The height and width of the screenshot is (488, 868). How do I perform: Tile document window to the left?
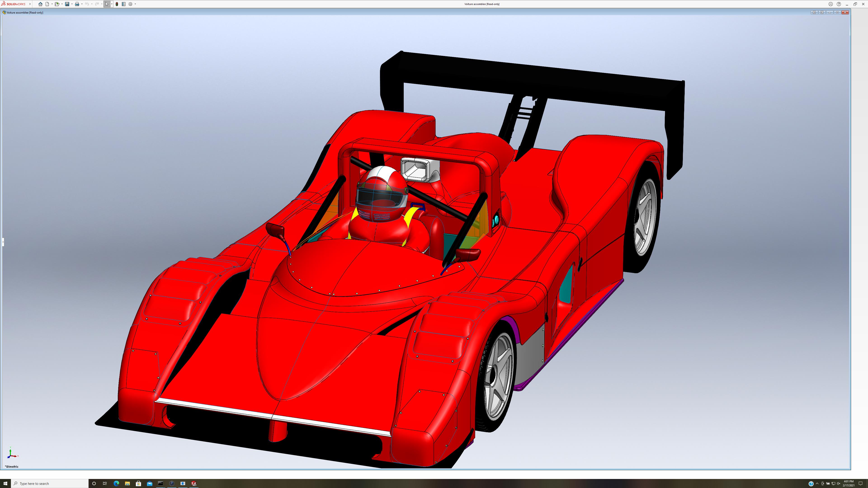814,12
